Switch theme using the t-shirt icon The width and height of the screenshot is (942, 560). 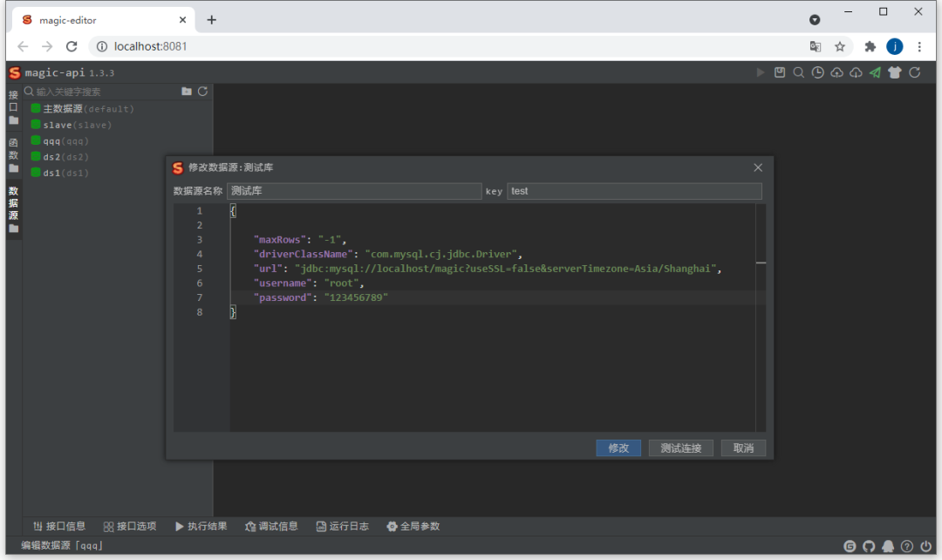894,72
